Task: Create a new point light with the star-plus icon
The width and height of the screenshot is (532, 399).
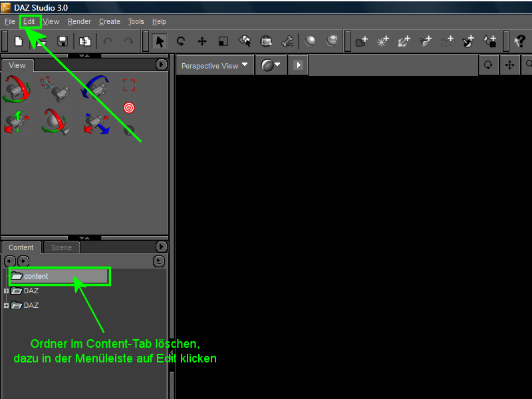Action: pyautogui.click(x=383, y=41)
